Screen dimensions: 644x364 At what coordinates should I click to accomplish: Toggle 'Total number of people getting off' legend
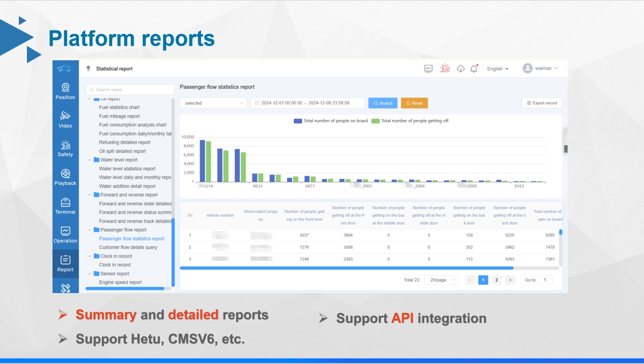[x=410, y=121]
